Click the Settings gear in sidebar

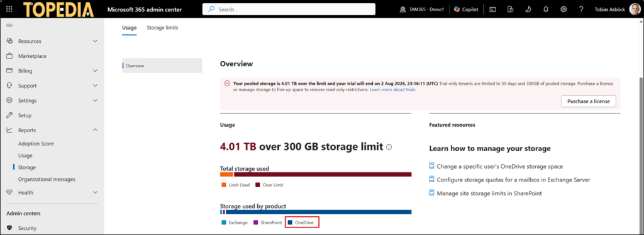pos(9,100)
